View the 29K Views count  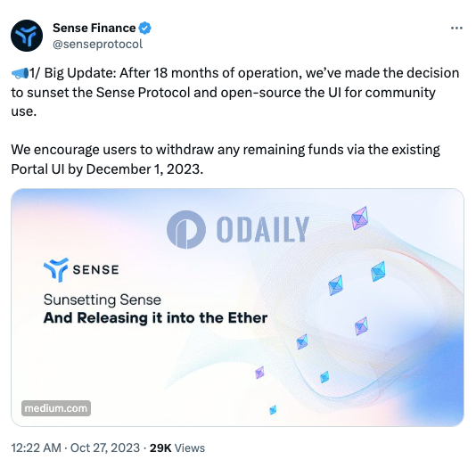[177, 448]
